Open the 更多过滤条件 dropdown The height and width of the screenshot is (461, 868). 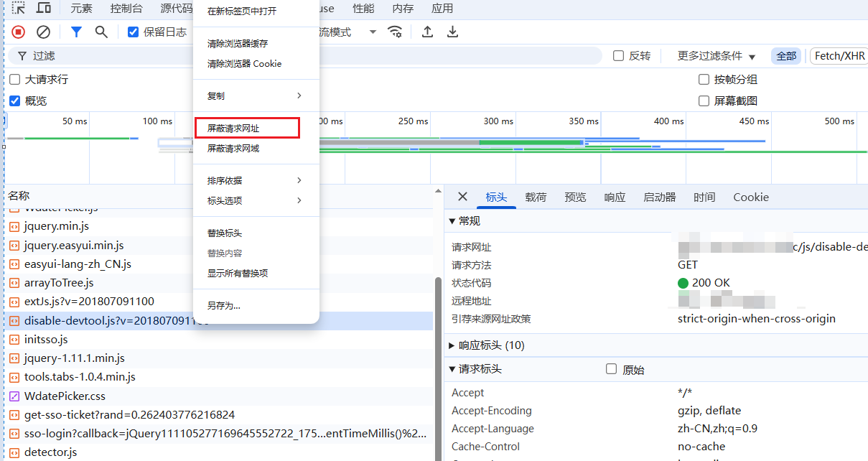point(717,56)
